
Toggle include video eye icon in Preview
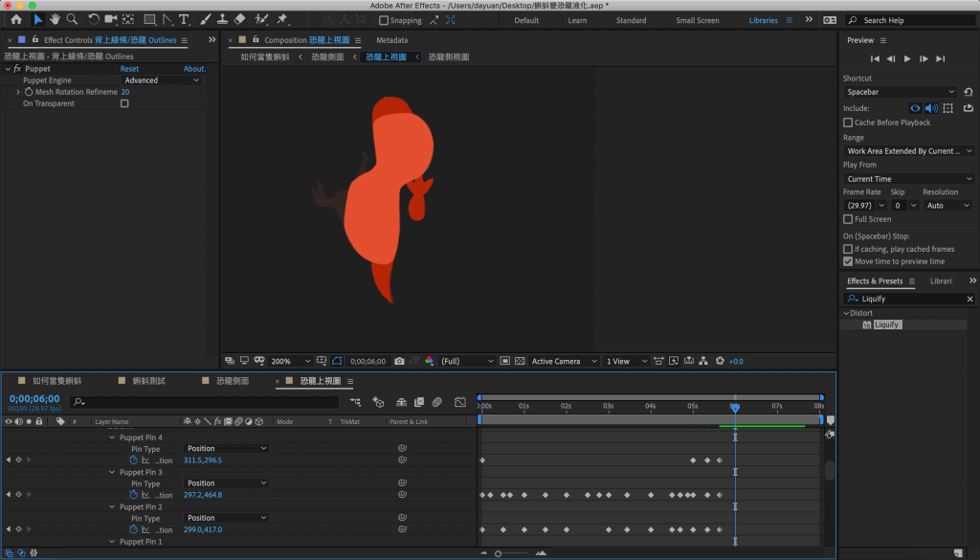915,108
